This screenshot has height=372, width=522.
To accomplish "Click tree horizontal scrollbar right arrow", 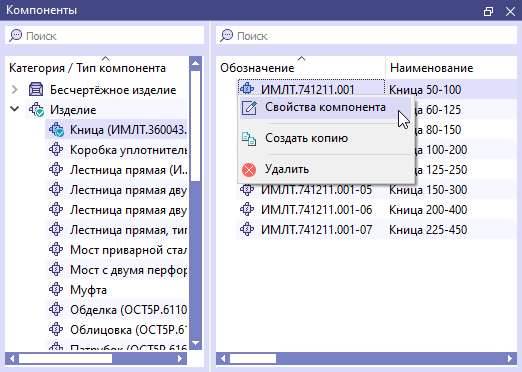I will tap(180, 359).
